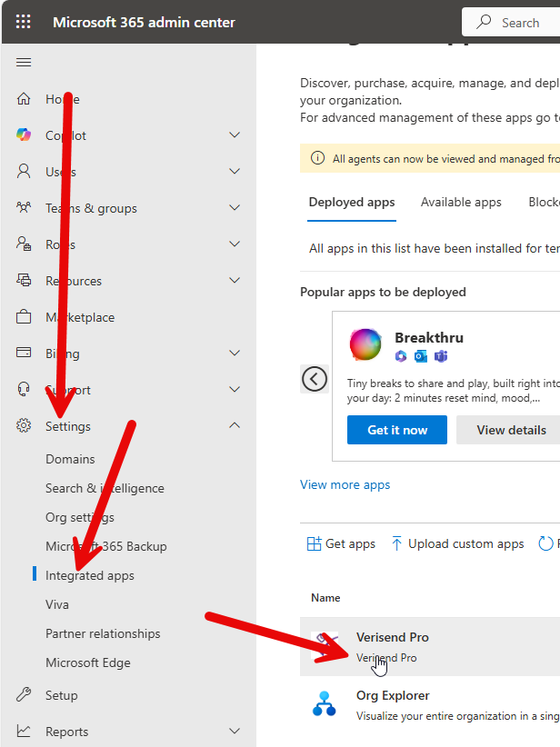Image resolution: width=560 pixels, height=747 pixels.
Task: Click the Billing card icon
Action: point(24,353)
